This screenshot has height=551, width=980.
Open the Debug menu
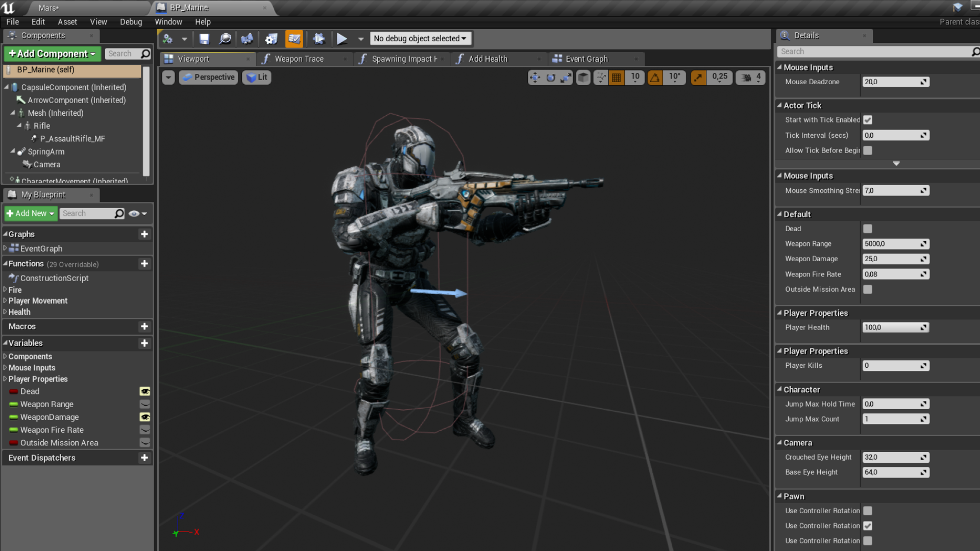[131, 22]
